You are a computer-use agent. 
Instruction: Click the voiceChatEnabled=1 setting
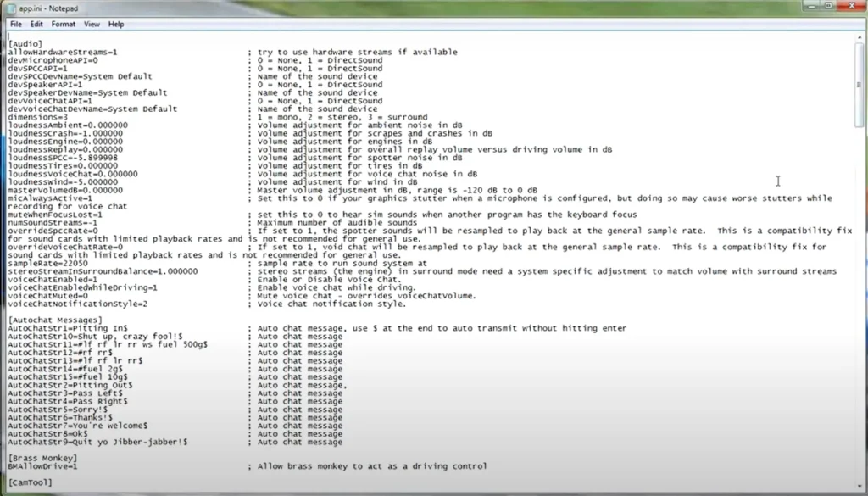pos(53,280)
